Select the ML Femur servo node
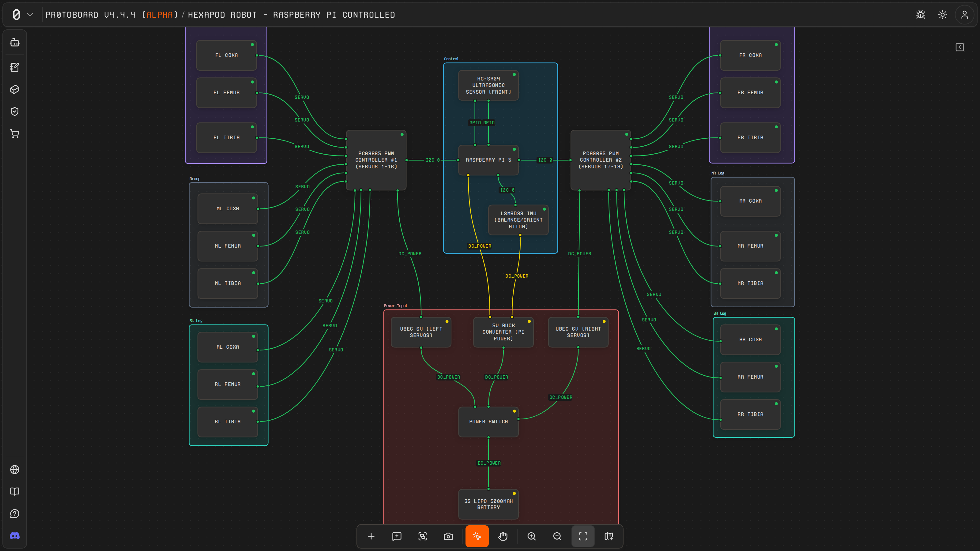Image resolution: width=980 pixels, height=551 pixels. [228, 246]
